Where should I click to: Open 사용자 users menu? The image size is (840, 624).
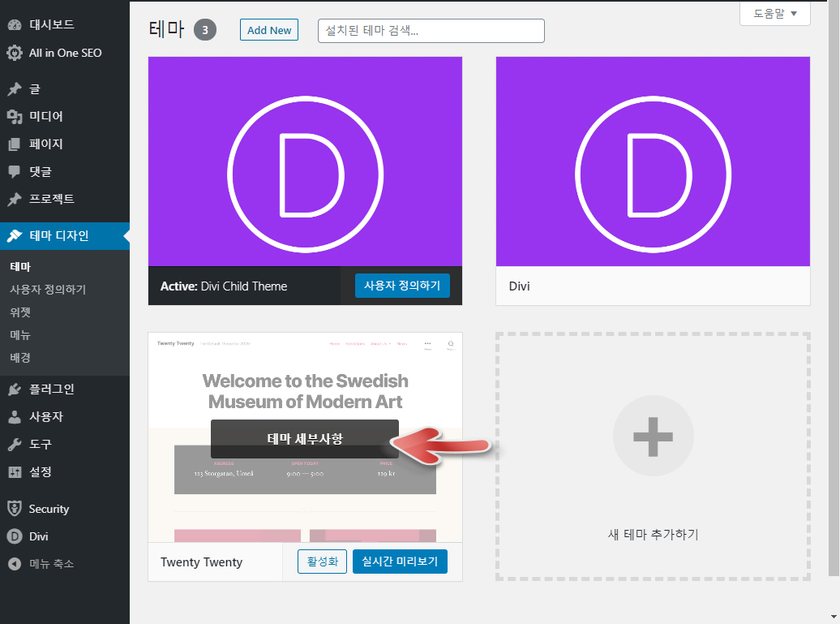tap(46, 416)
